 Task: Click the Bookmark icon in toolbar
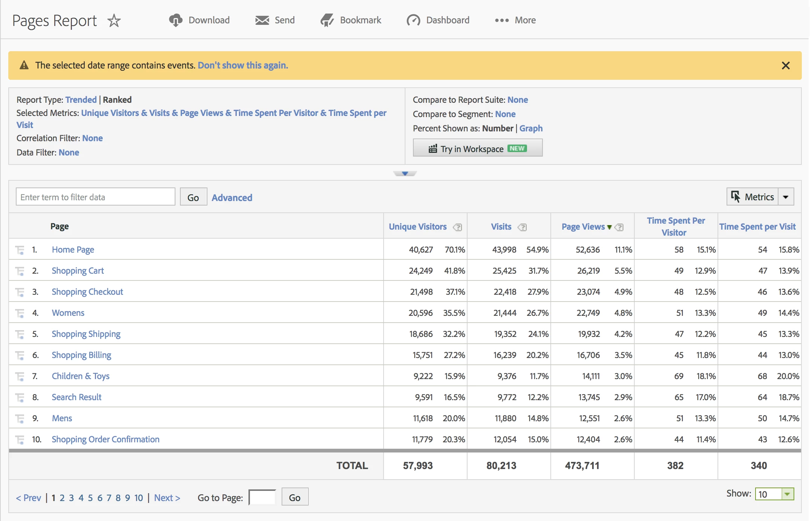(x=327, y=20)
